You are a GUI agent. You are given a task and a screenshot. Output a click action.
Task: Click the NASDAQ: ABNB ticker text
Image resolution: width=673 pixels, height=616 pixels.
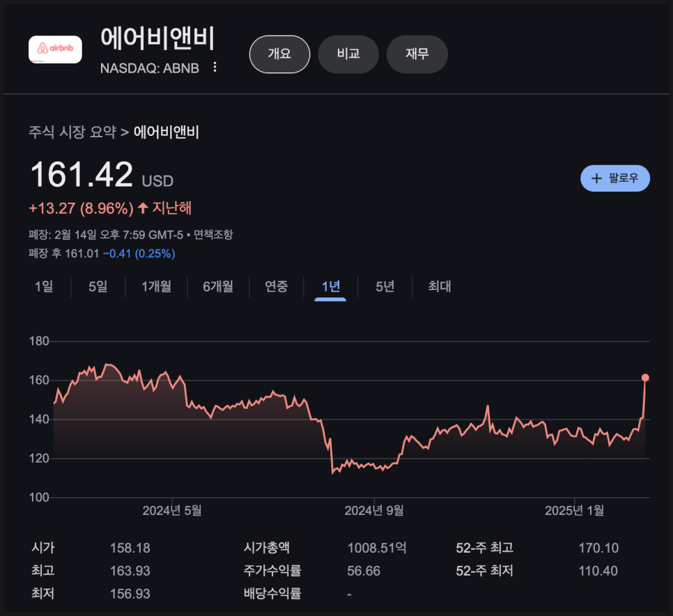pos(150,68)
